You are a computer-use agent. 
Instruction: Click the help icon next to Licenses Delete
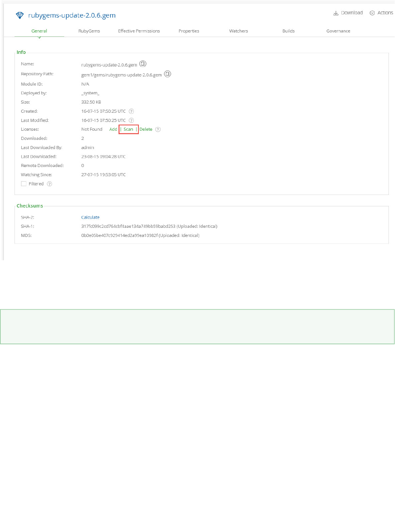click(158, 130)
